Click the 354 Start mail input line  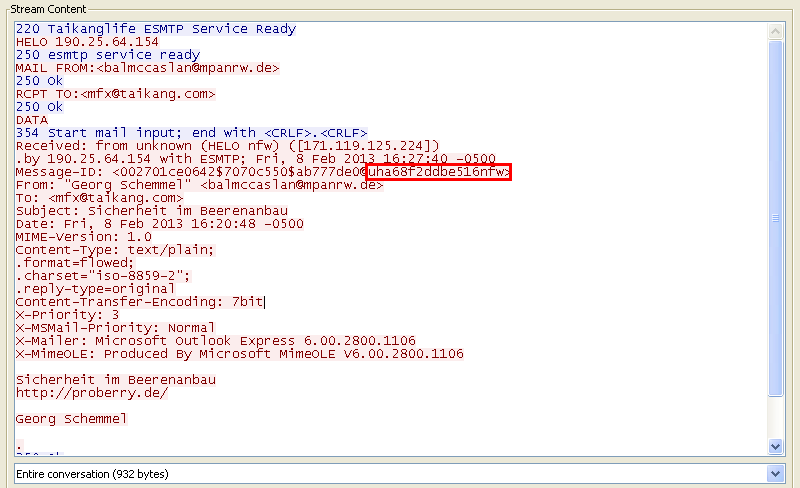[191, 133]
